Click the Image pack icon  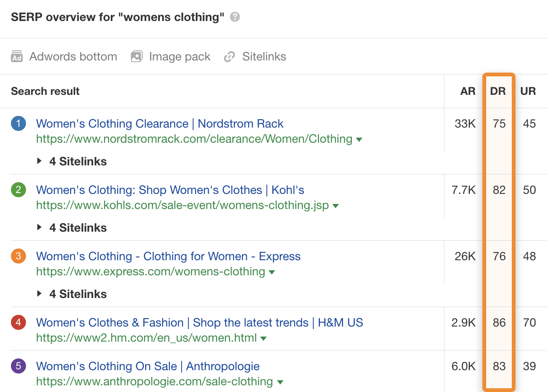(x=137, y=57)
